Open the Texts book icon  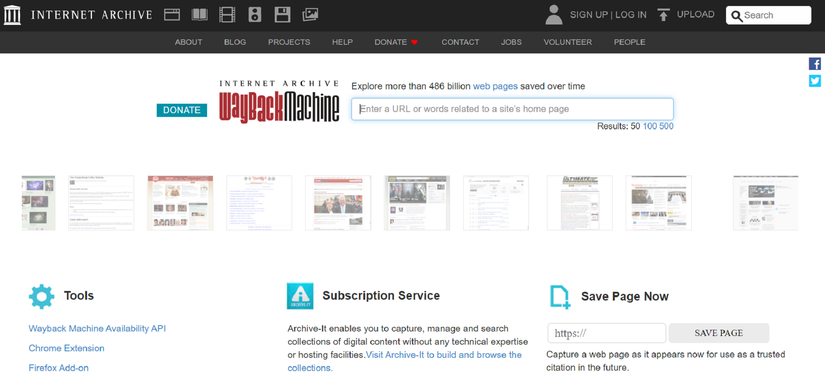(x=200, y=15)
